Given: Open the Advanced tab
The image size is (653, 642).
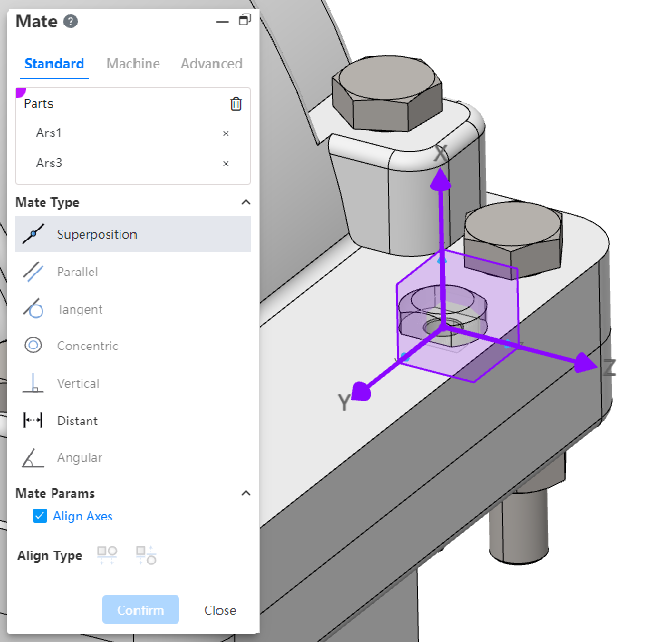Looking at the screenshot, I should (212, 63).
